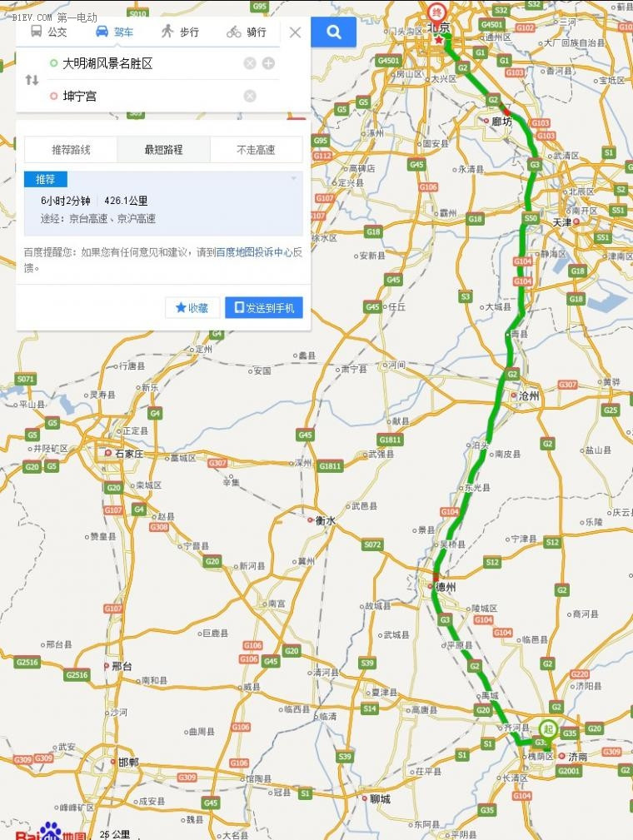Choose the 不走高速 route option
Image resolution: width=633 pixels, height=840 pixels.
pos(257,150)
